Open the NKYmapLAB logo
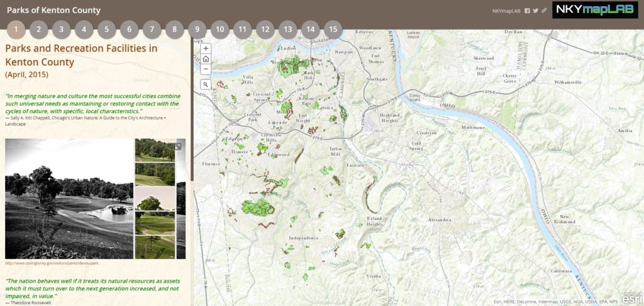 click(595, 10)
